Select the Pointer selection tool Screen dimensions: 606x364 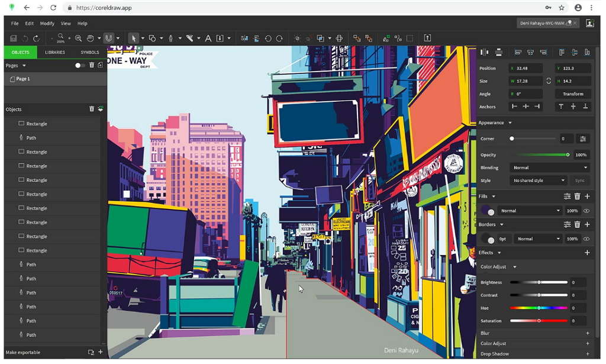pos(134,38)
